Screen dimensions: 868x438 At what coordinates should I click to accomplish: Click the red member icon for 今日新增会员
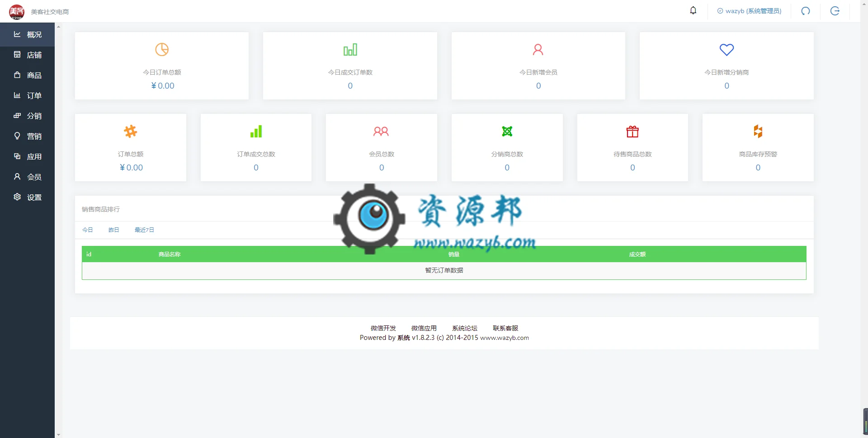[x=538, y=49]
